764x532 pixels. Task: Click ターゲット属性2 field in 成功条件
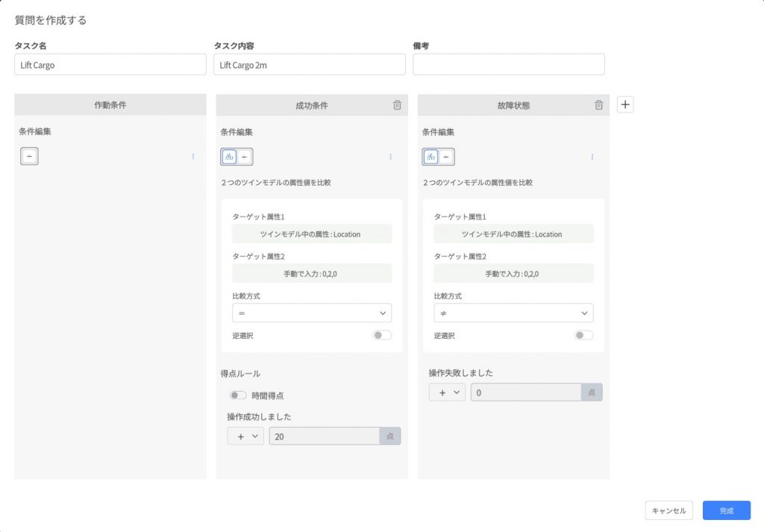[312, 274]
